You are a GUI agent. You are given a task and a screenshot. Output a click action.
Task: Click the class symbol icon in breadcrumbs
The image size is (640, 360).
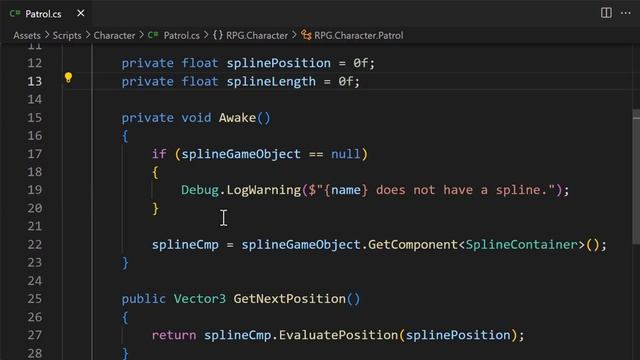coord(306,36)
